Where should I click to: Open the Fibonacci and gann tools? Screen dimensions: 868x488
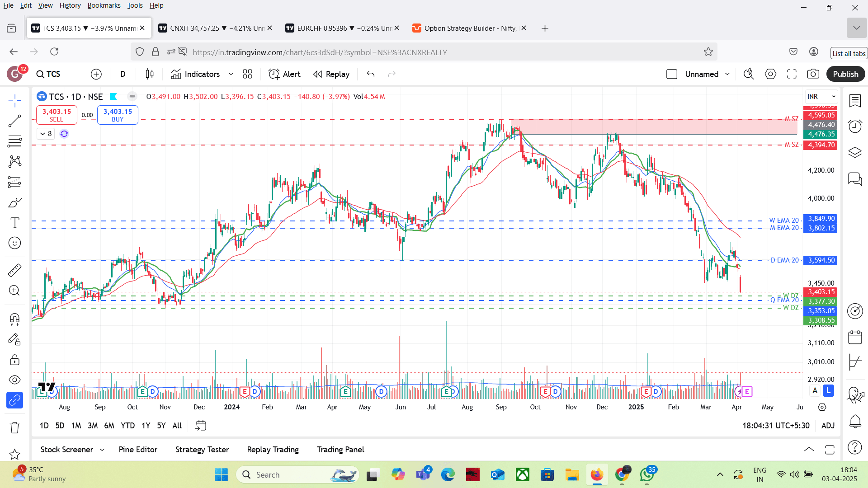coord(14,141)
